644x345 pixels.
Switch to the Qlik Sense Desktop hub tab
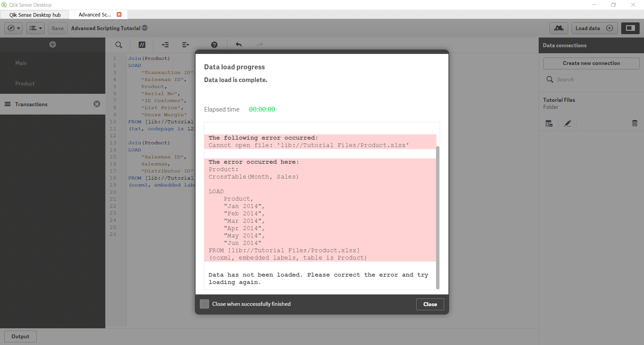[x=35, y=14]
